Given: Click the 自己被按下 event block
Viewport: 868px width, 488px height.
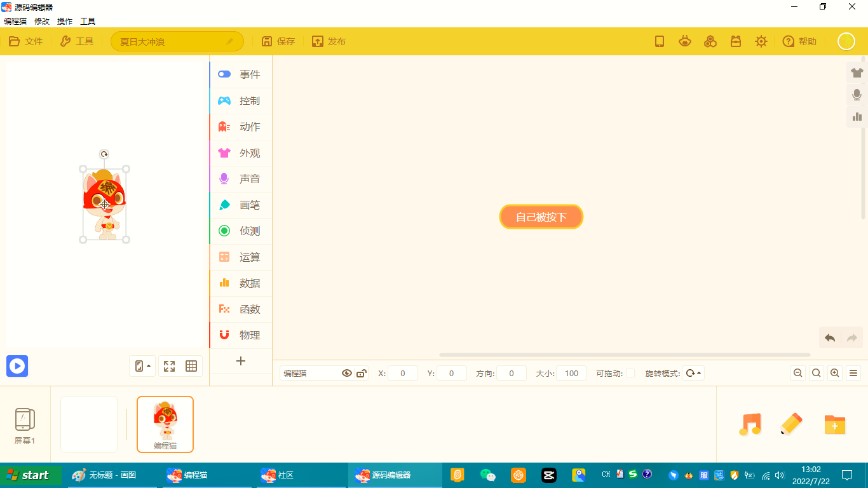Looking at the screenshot, I should 541,217.
